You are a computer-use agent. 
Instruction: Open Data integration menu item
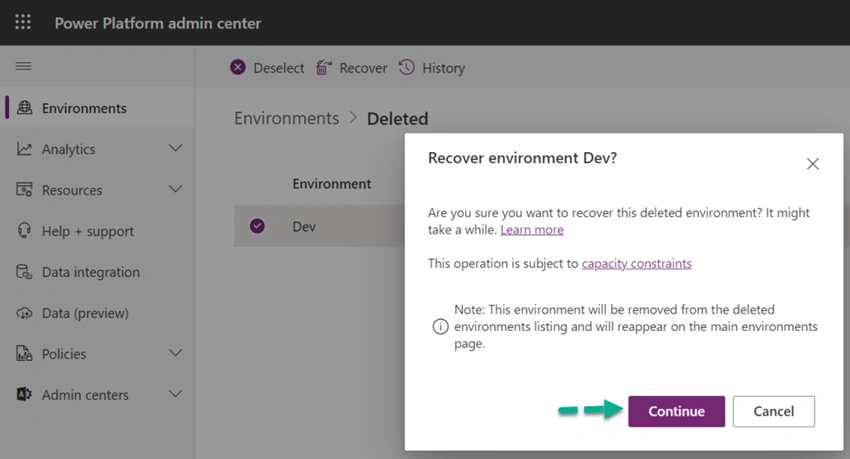98,271
